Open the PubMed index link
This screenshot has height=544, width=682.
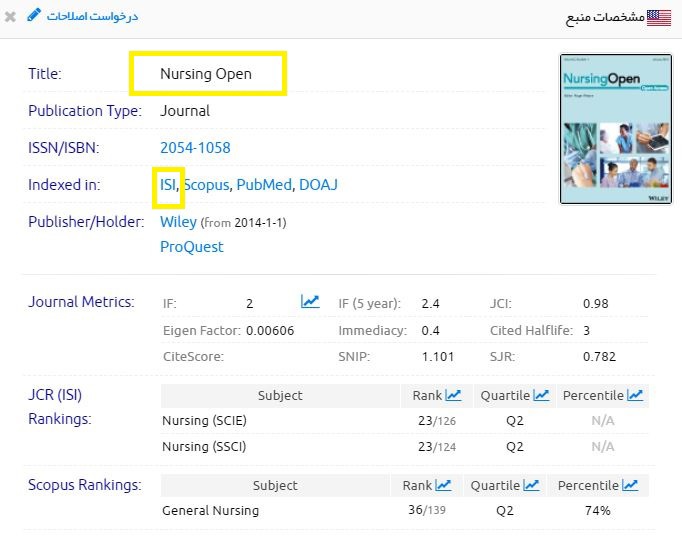[x=263, y=185]
